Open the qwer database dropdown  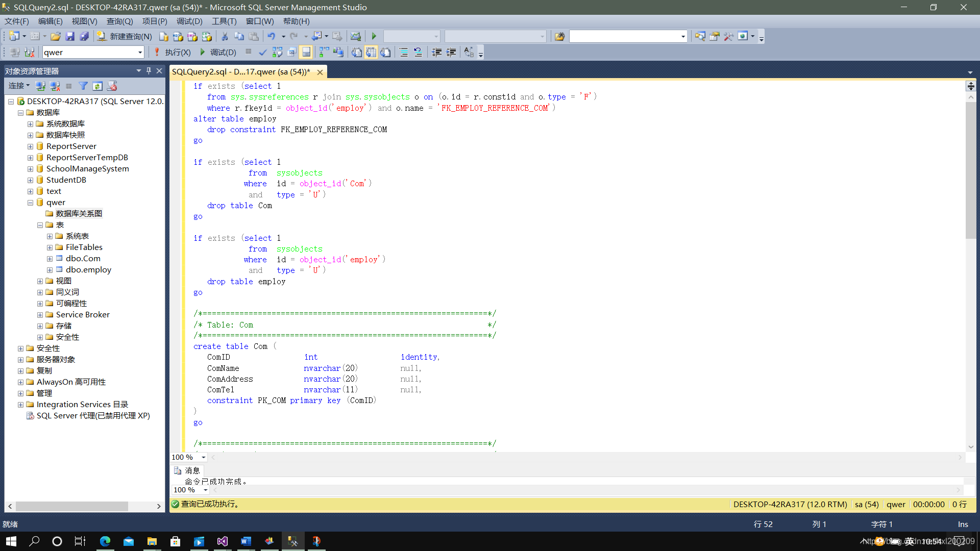click(x=140, y=52)
